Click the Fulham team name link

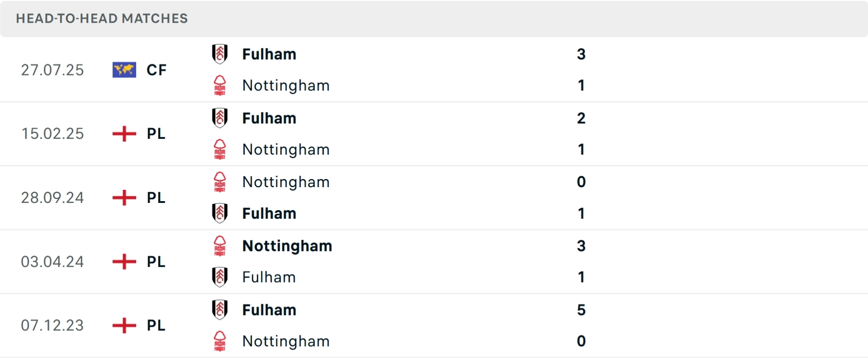click(269, 54)
